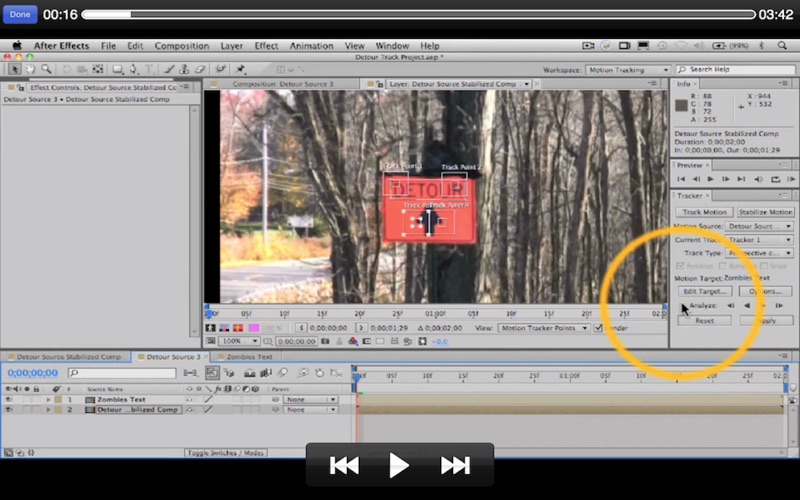
Task: Click the Reset button in Tracker
Action: tap(704, 320)
